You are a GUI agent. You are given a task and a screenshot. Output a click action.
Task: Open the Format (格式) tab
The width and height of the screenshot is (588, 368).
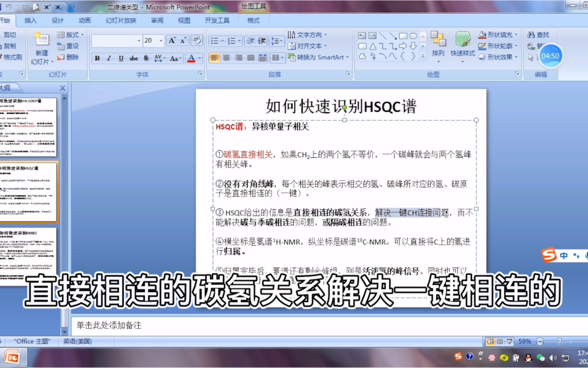(253, 20)
